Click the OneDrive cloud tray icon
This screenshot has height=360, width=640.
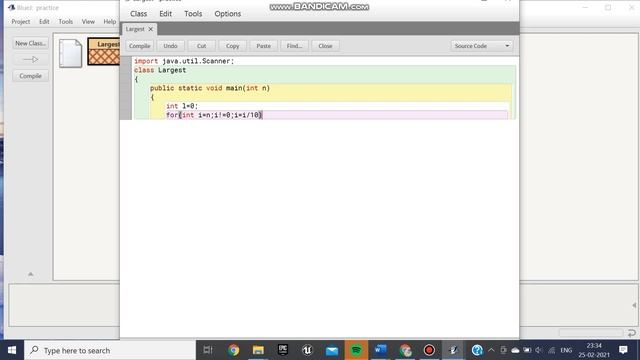tap(515, 350)
